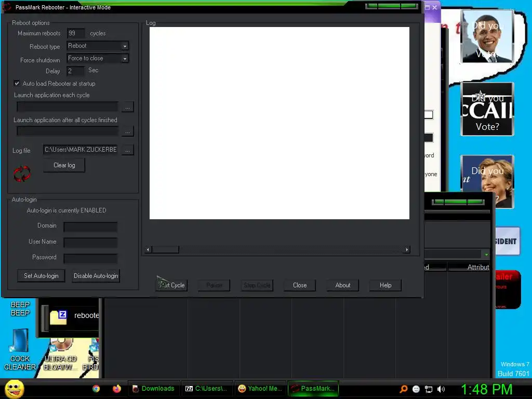Browse for launch application each cycle
The image size is (532, 399).
tap(128, 107)
